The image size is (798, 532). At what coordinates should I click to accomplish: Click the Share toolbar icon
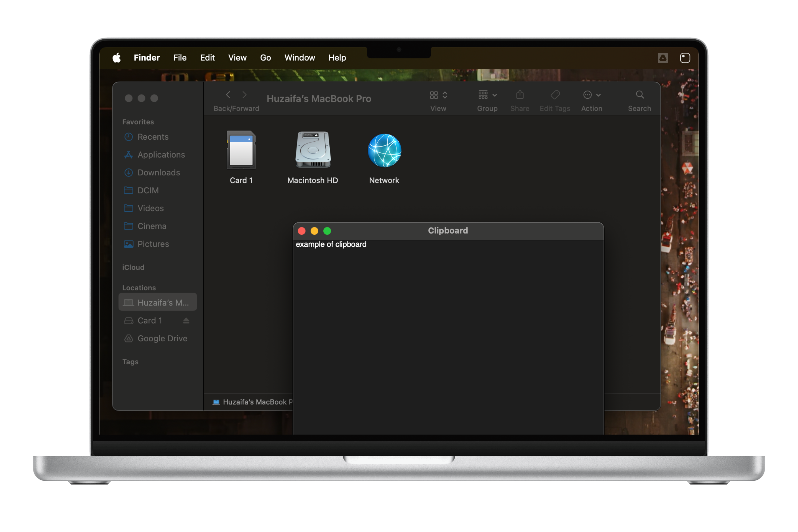520,95
